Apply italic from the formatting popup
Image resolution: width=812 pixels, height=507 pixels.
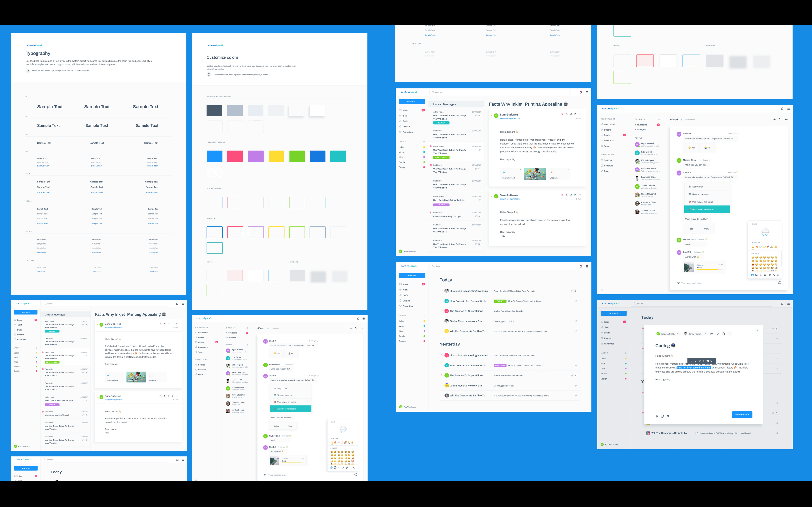(696, 361)
